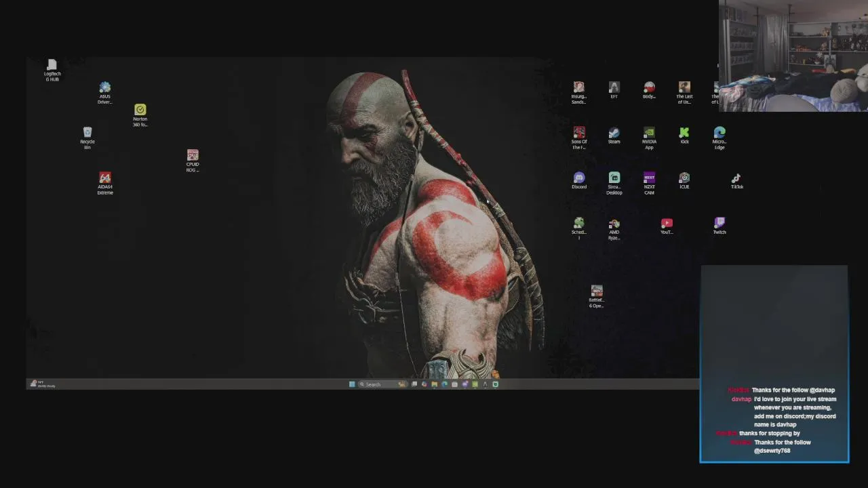Click the "thanks for stopping by" chat line
The image size is (868, 488).
(770, 433)
